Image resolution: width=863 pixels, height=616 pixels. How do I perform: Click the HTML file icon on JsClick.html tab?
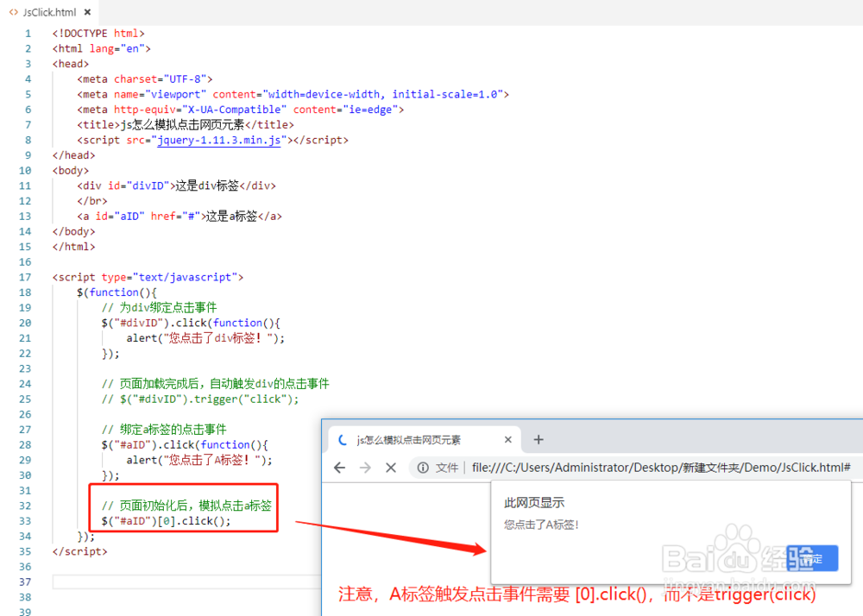tap(13, 13)
